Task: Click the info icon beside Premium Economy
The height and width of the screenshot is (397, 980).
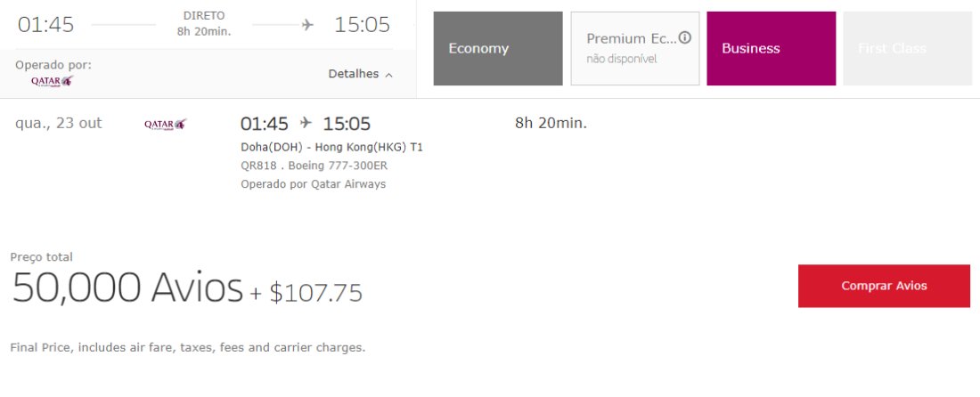Action: coord(685,38)
